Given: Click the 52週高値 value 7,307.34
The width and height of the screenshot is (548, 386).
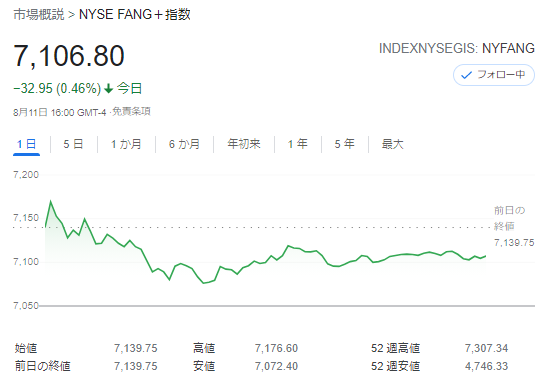Looking at the screenshot, I should pyautogui.click(x=486, y=348).
